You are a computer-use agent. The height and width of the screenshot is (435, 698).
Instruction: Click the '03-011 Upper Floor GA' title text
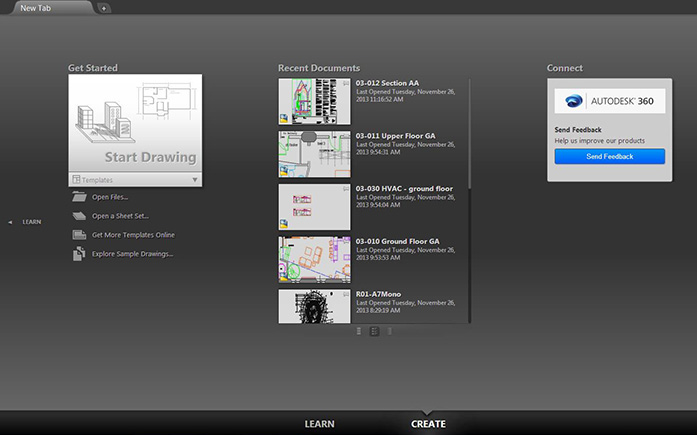pos(395,136)
